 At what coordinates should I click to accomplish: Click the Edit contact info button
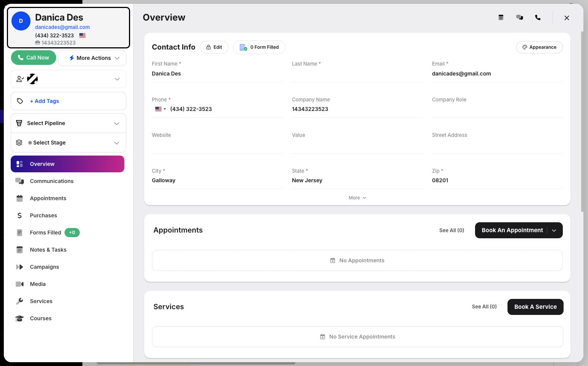214,47
